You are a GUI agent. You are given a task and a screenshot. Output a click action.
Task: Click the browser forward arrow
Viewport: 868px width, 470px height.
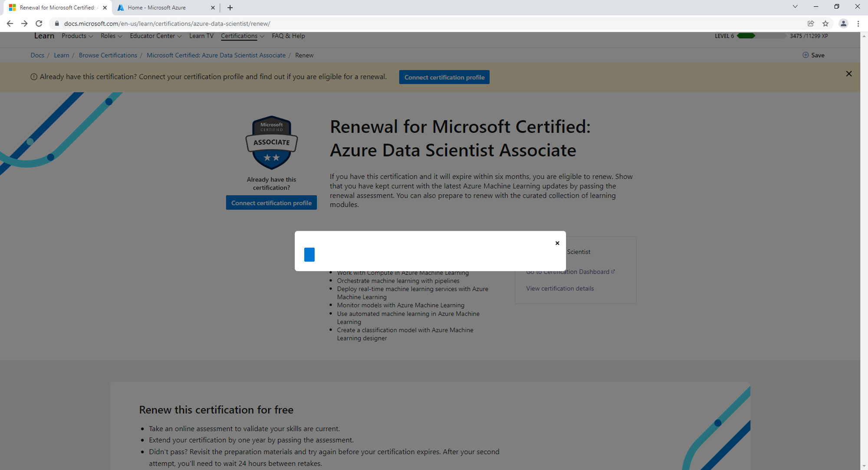coord(24,23)
